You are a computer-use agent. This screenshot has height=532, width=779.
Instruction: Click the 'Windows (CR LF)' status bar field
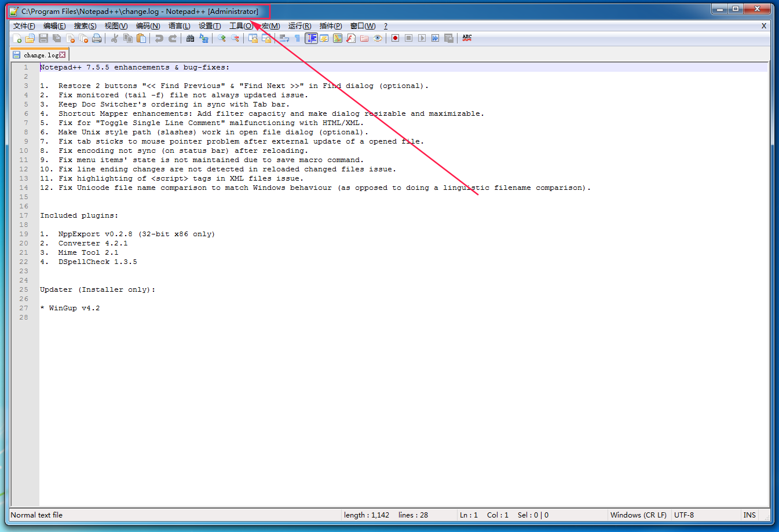638,515
